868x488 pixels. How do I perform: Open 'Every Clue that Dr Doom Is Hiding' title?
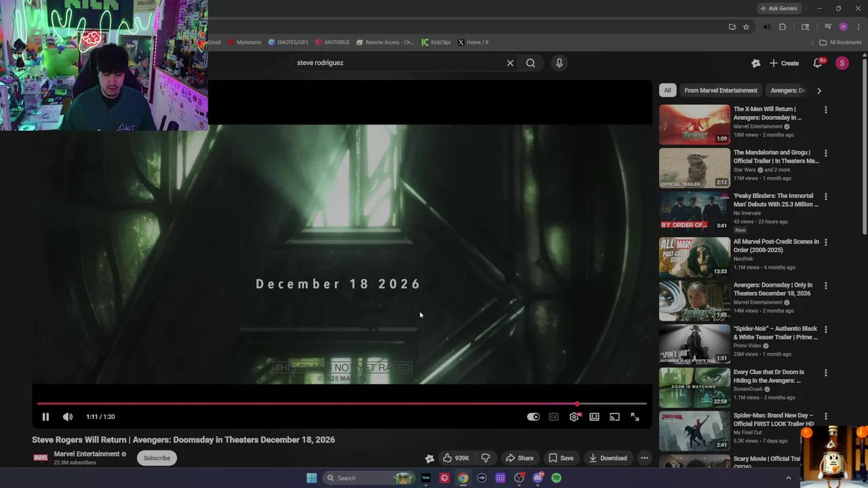click(768, 376)
